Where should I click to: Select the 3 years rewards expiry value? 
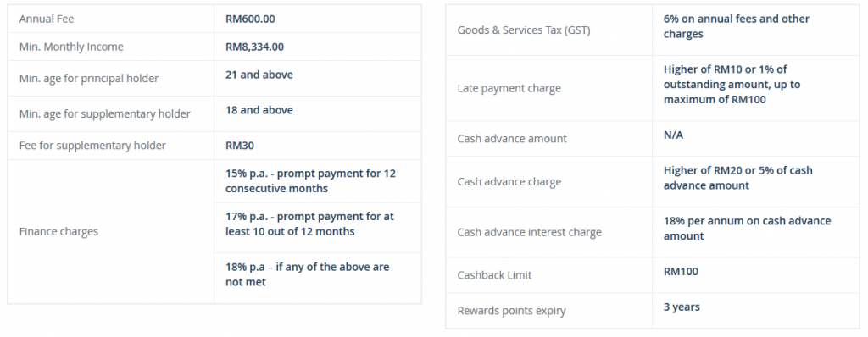point(682,307)
